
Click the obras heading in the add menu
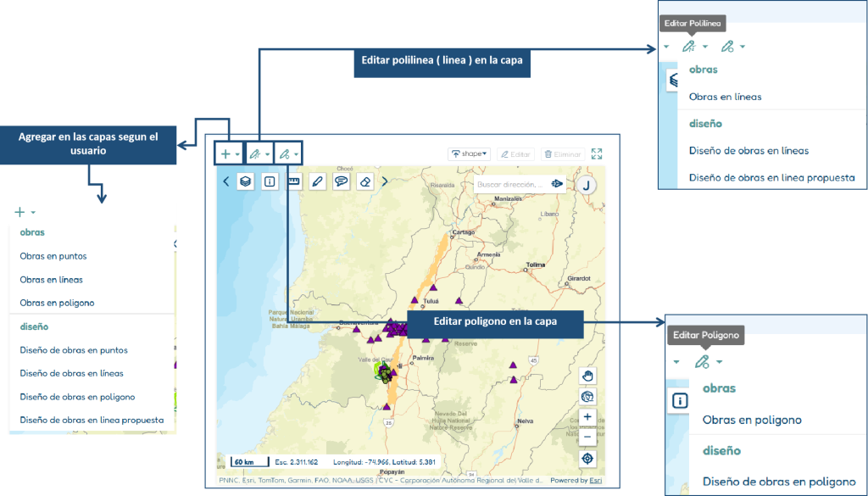[x=32, y=232]
